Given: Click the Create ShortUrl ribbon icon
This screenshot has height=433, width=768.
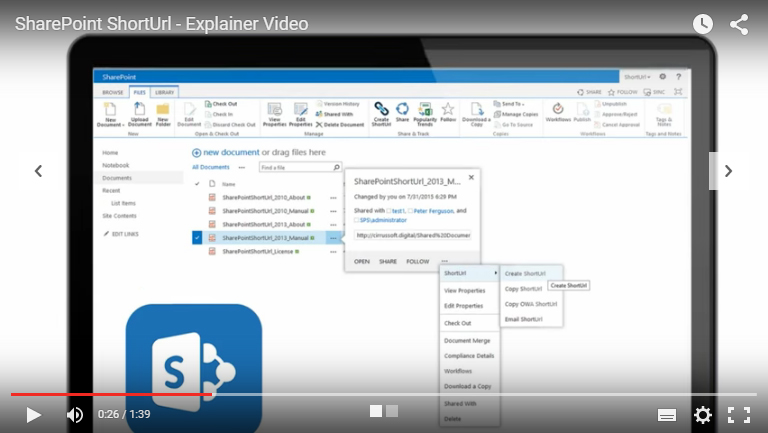Looking at the screenshot, I should tap(381, 114).
